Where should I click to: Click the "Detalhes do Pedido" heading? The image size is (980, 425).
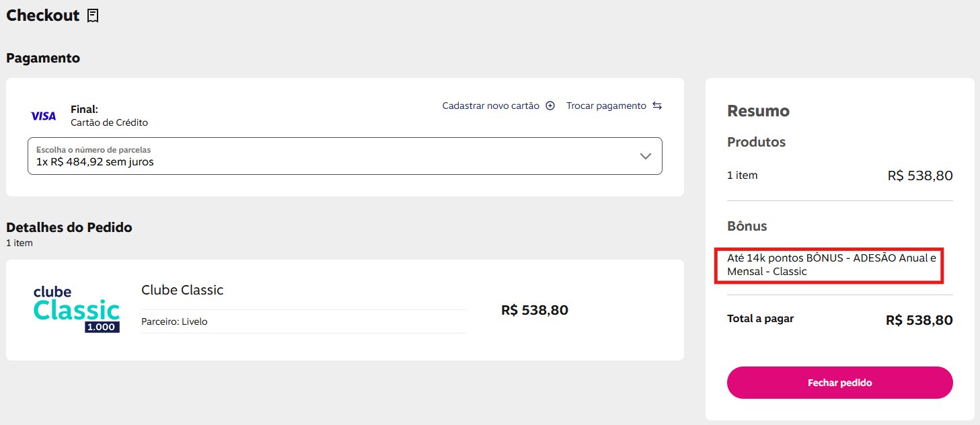point(69,227)
